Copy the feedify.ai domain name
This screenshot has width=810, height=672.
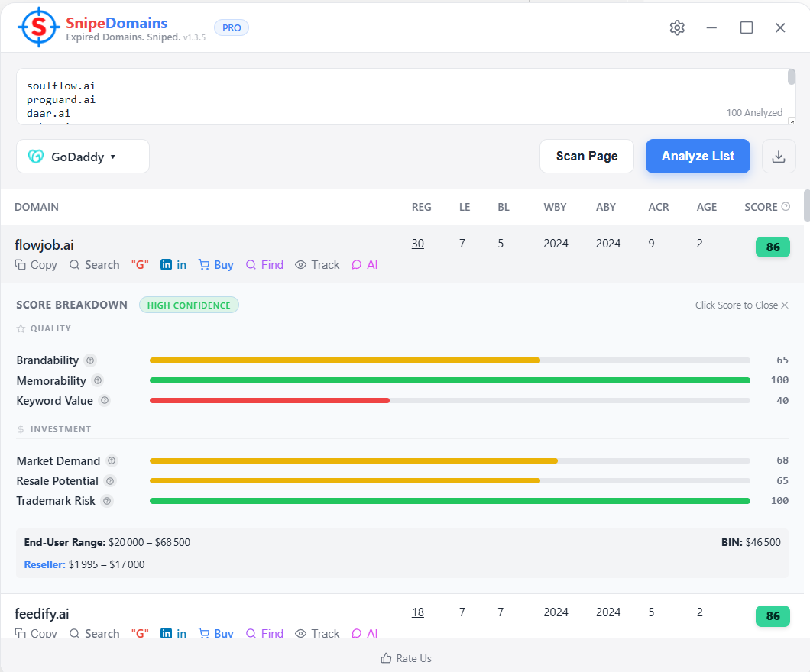pyautogui.click(x=36, y=633)
